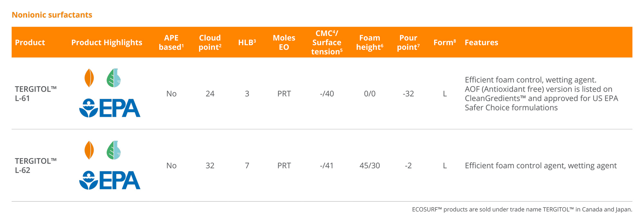Click the EPA logo in the L-61 row
This screenshot has height=223, width=644.
click(110, 108)
